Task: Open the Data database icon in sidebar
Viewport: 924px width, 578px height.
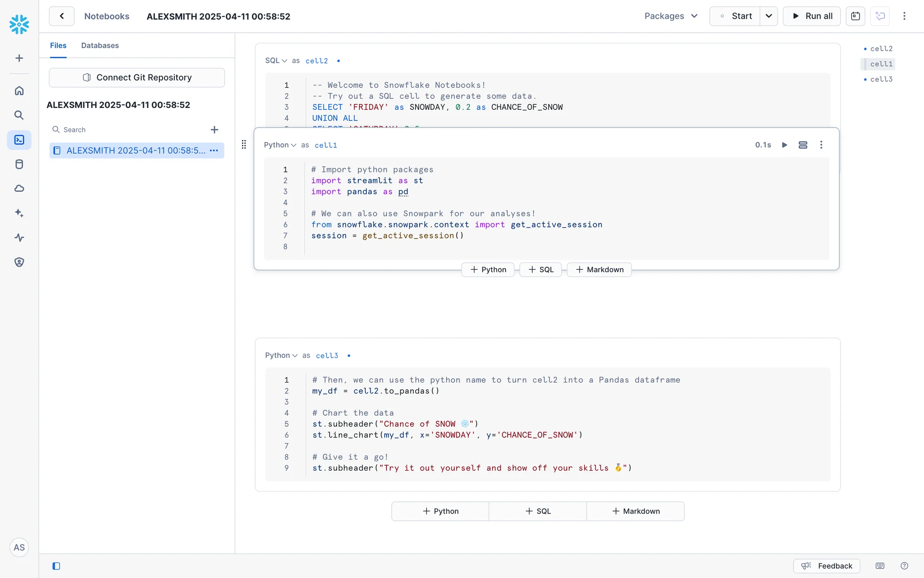Action: [19, 164]
